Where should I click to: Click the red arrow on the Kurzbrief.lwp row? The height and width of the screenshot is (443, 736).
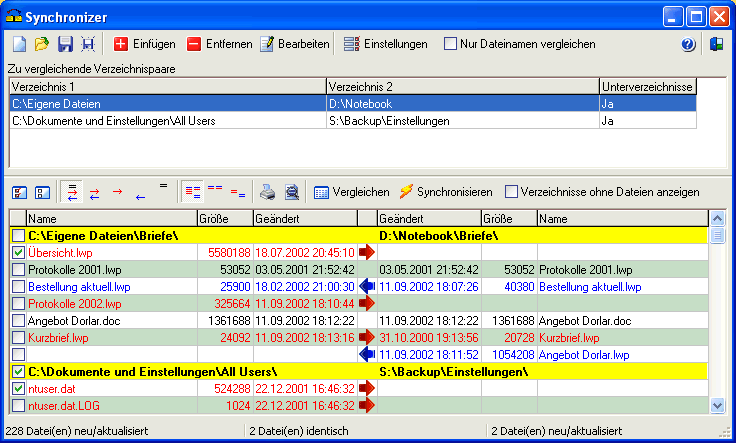(367, 338)
